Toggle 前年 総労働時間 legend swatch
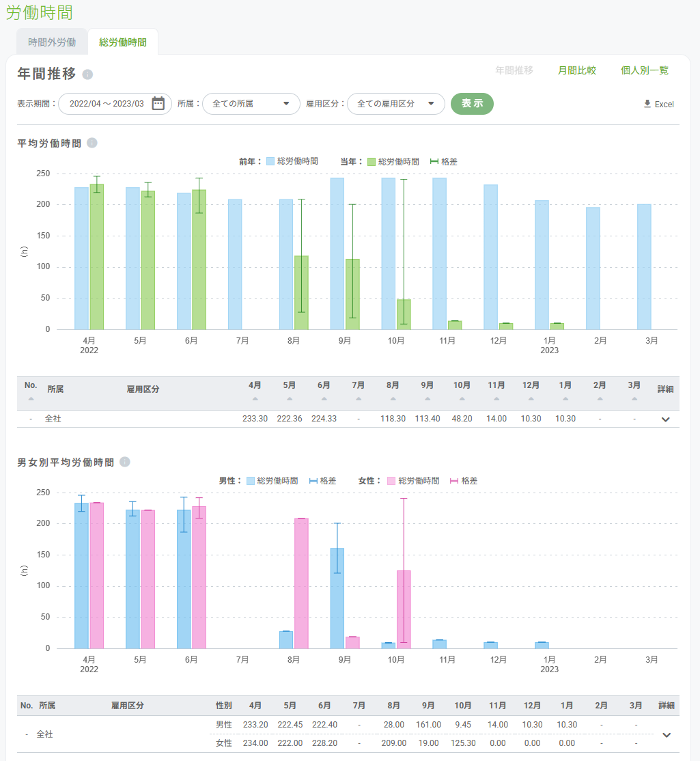This screenshot has width=700, height=761. tap(270, 162)
